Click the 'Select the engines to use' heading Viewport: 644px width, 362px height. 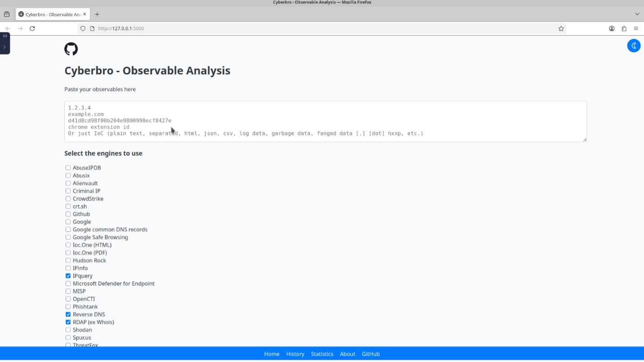click(x=103, y=153)
